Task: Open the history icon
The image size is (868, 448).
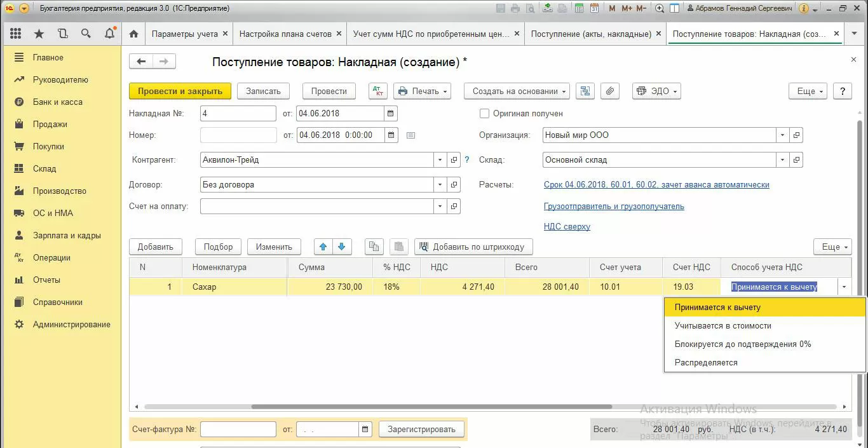Action: click(62, 34)
